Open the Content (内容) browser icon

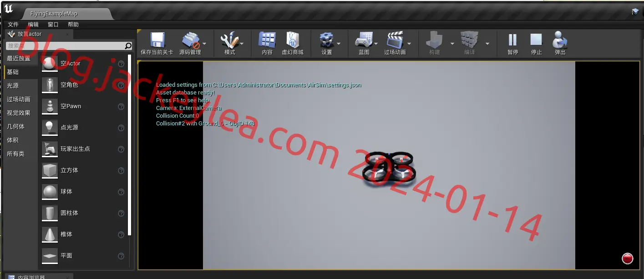click(267, 40)
